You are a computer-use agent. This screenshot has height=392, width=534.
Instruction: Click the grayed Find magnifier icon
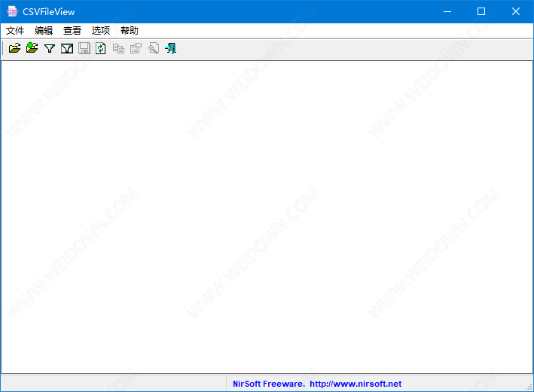coord(154,48)
